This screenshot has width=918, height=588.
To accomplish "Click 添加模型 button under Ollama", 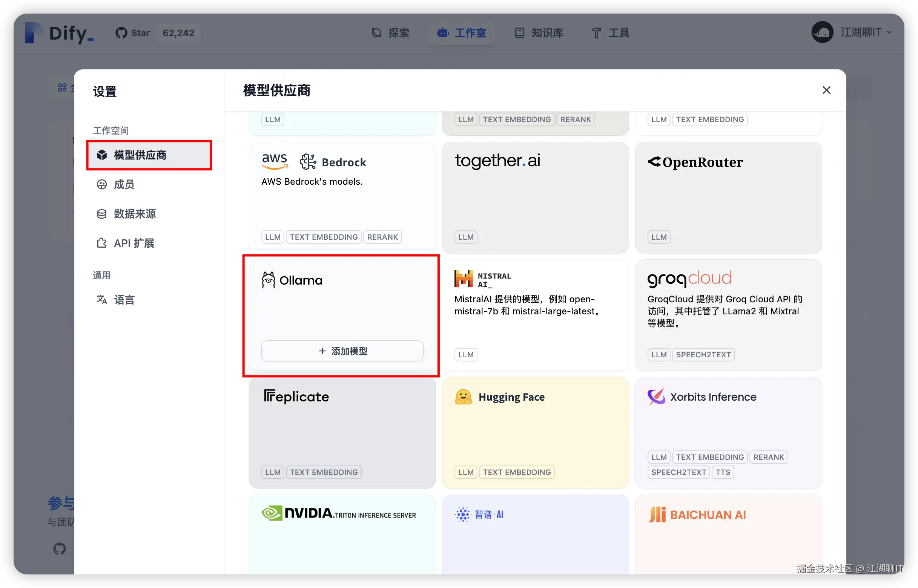I will tap(342, 351).
